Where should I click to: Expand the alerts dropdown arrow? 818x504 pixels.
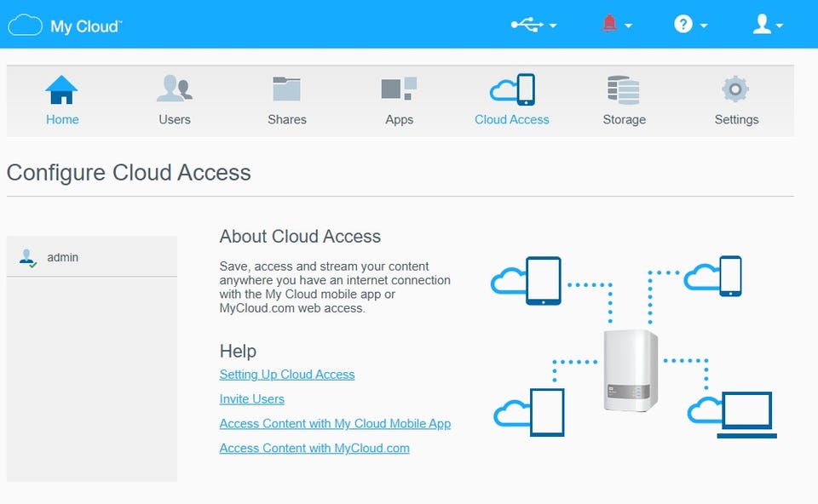point(629,26)
